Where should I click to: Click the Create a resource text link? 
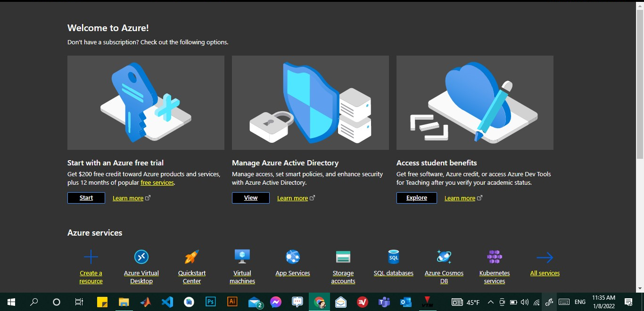pyautogui.click(x=91, y=277)
